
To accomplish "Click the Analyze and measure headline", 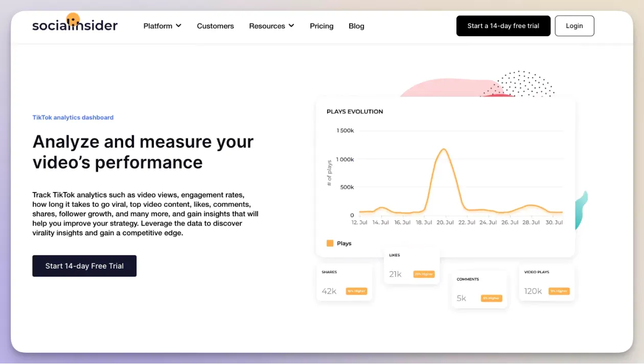I will tap(143, 152).
